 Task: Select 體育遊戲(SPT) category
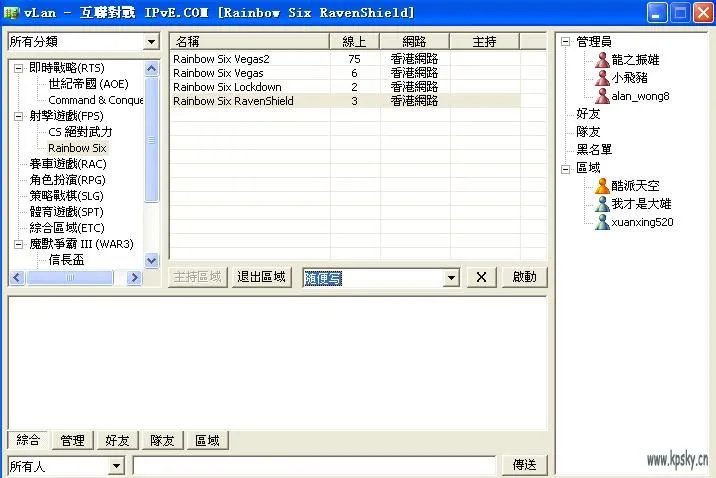coord(66,212)
